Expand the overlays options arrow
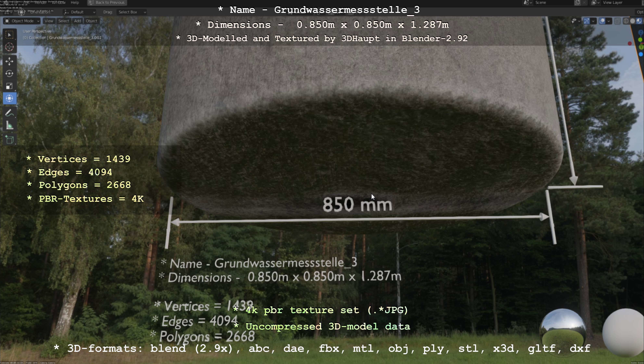The height and width of the screenshot is (364, 644). point(609,21)
